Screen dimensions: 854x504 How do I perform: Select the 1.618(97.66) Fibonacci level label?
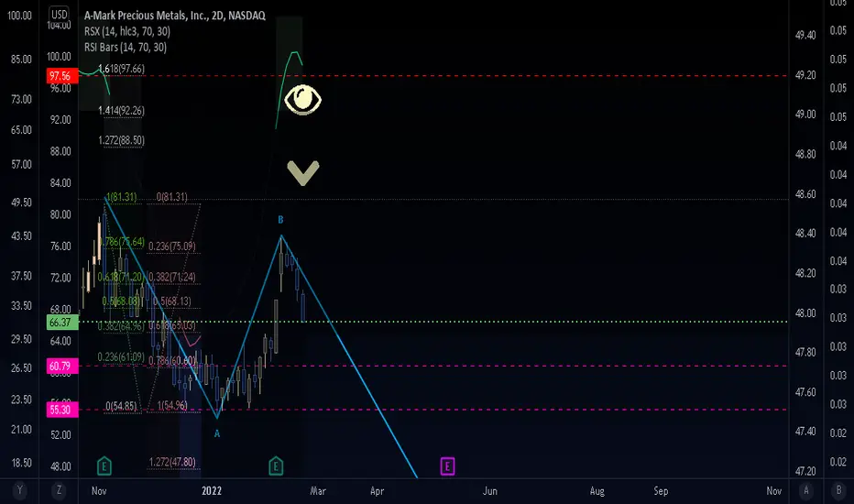click(x=121, y=69)
